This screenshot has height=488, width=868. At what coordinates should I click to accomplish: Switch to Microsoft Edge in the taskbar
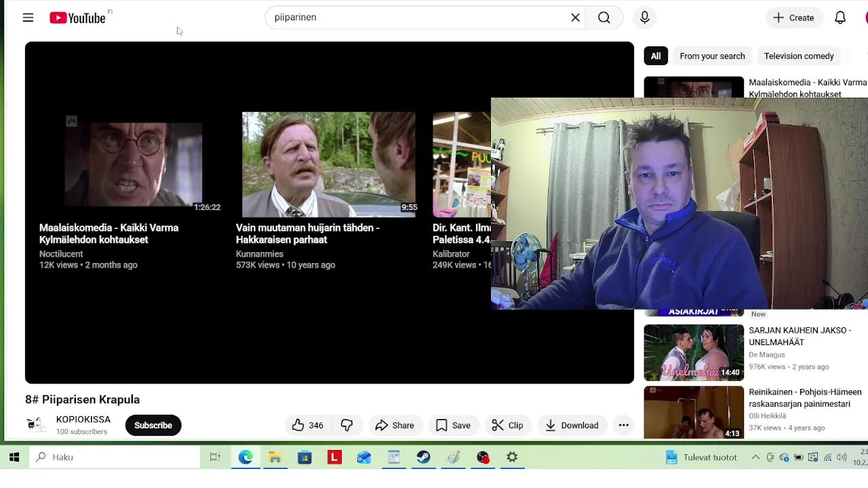pos(245,457)
